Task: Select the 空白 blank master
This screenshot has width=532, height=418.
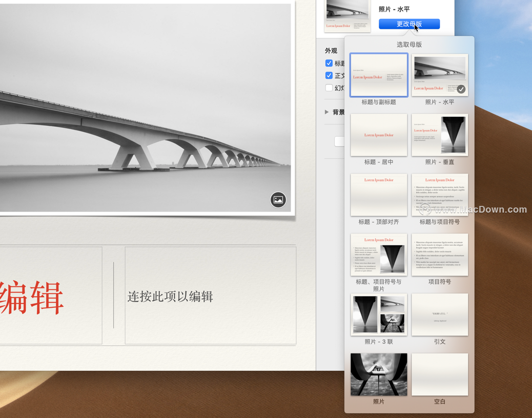Action: pos(440,374)
